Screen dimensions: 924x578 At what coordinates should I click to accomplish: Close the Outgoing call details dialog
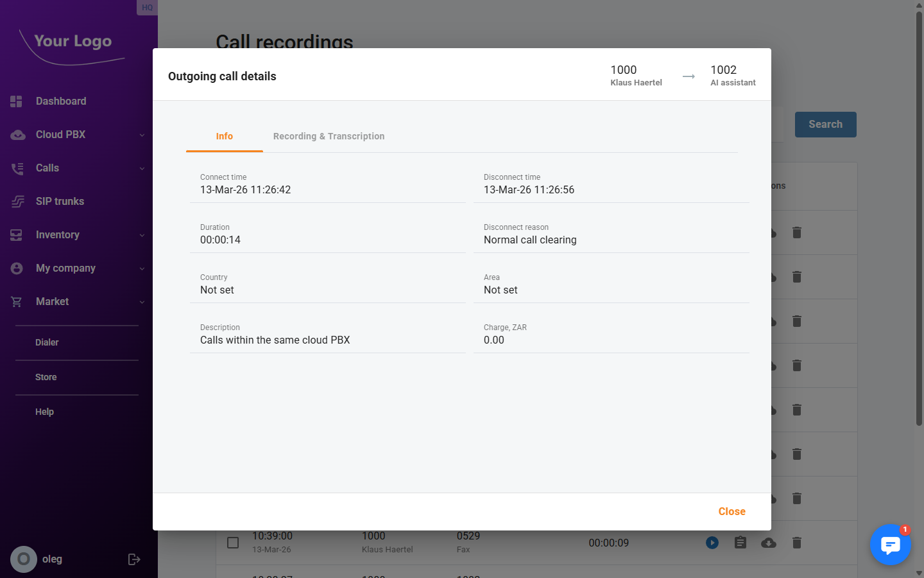click(x=732, y=511)
